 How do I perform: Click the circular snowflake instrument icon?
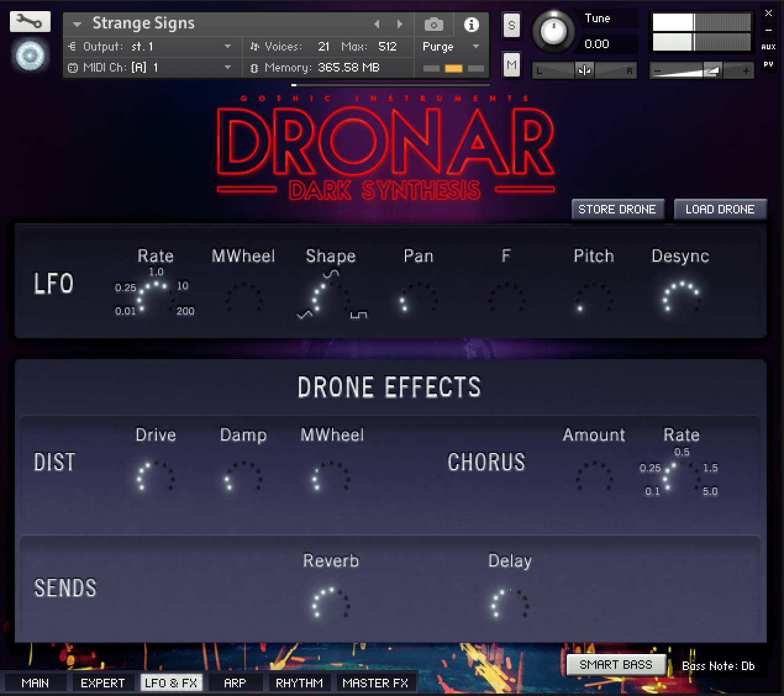coord(29,56)
